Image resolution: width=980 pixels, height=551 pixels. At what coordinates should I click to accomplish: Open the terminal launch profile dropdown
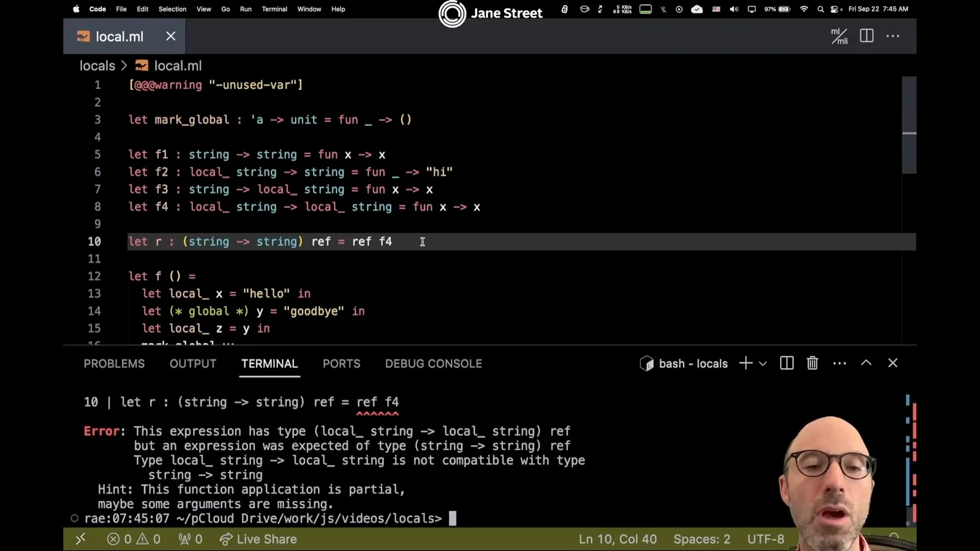[763, 364]
